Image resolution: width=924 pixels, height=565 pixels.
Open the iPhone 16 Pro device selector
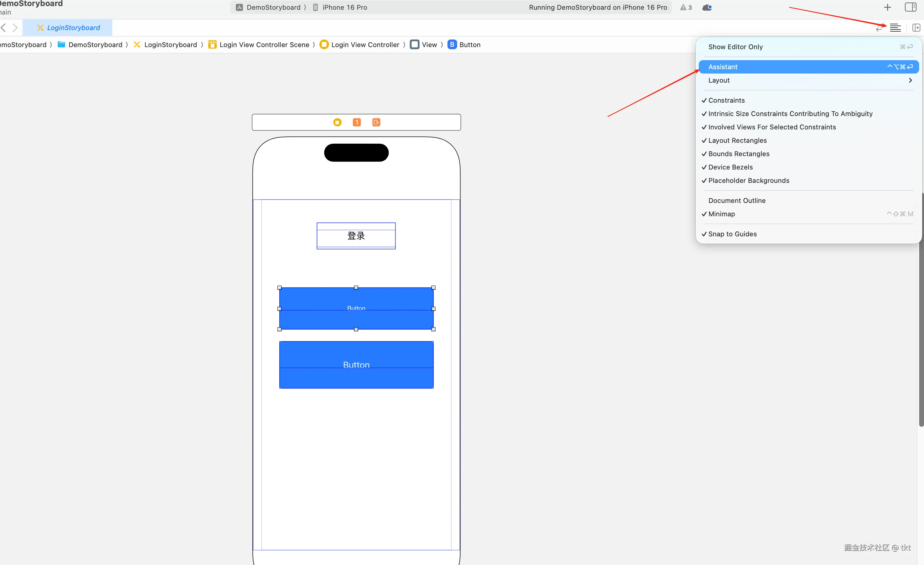pyautogui.click(x=344, y=8)
